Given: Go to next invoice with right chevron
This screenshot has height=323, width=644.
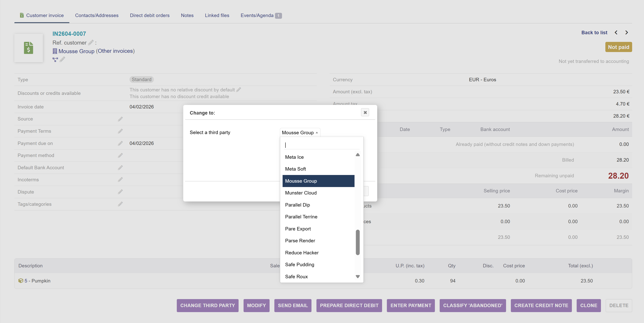Looking at the screenshot, I should [627, 33].
